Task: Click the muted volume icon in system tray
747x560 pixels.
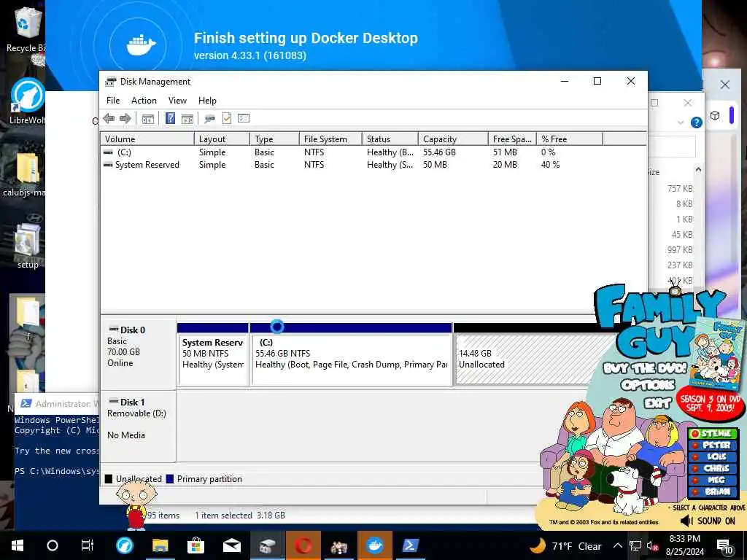Action: coord(652,546)
